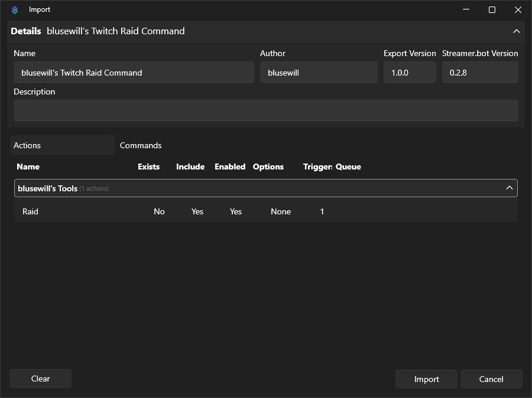Click the empty Description field
532x398 pixels.
[265, 110]
